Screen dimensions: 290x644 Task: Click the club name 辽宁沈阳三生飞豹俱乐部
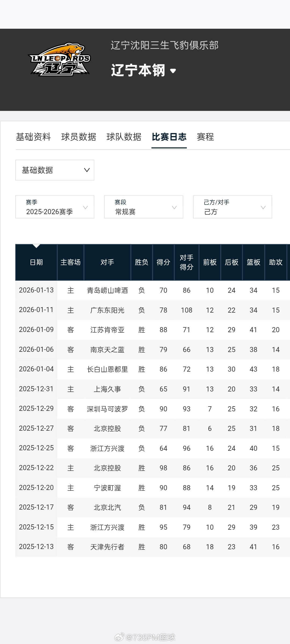165,45
